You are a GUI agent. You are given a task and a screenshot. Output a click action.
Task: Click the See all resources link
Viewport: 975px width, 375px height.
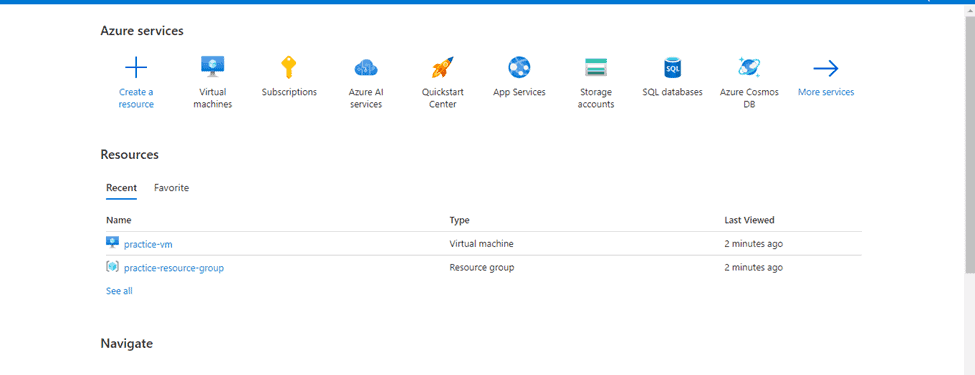tap(119, 290)
